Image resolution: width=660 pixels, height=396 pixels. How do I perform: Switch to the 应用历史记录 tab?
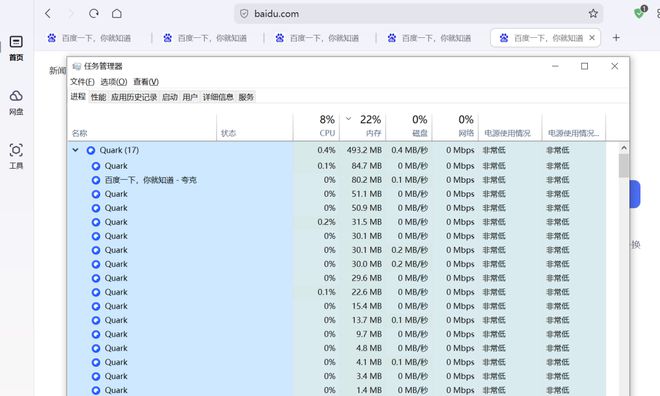134,97
